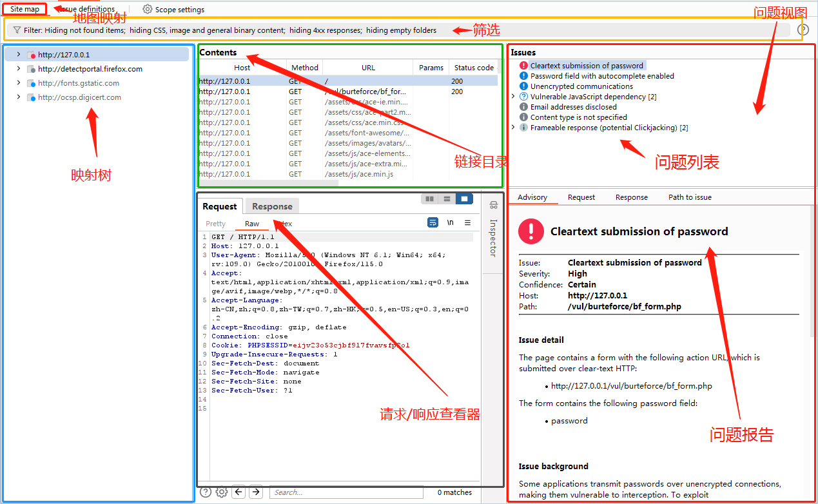Open the search settings gear below the editor
Image resolution: width=818 pixels, height=504 pixels.
[x=222, y=492]
